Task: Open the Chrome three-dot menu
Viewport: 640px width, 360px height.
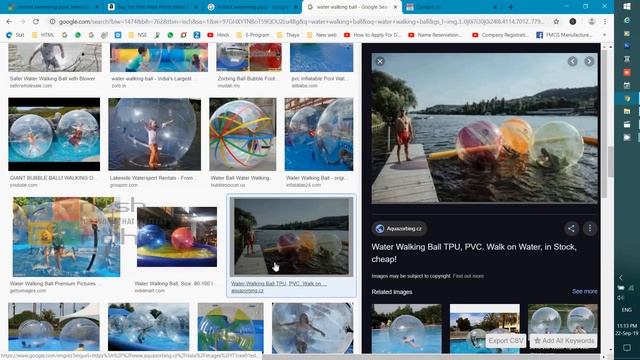Action: click(605, 21)
